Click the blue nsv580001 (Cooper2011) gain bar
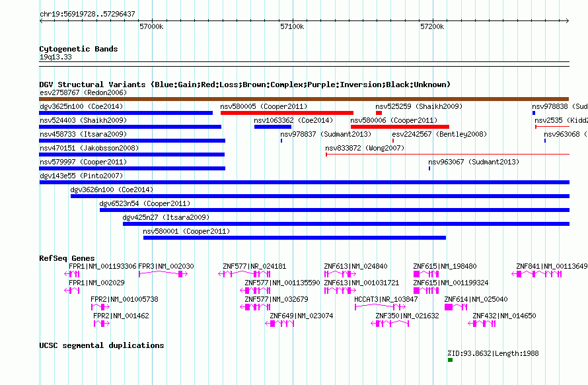The width and height of the screenshot is (588, 385). [295, 238]
